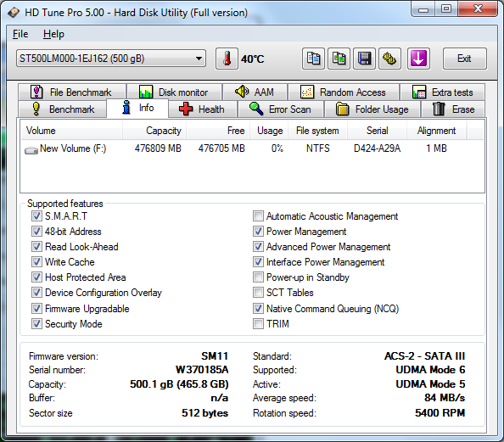Click the 476809 MB capacity cell
Image resolution: width=504 pixels, height=442 pixels.
(158, 148)
